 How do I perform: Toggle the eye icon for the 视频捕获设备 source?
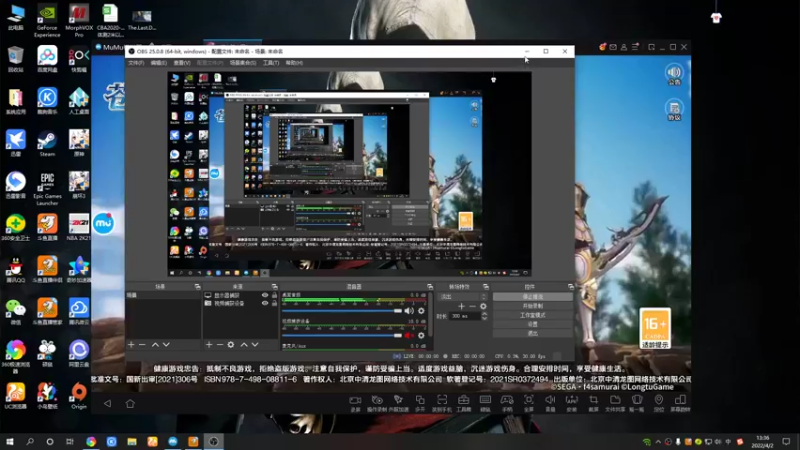(265, 303)
